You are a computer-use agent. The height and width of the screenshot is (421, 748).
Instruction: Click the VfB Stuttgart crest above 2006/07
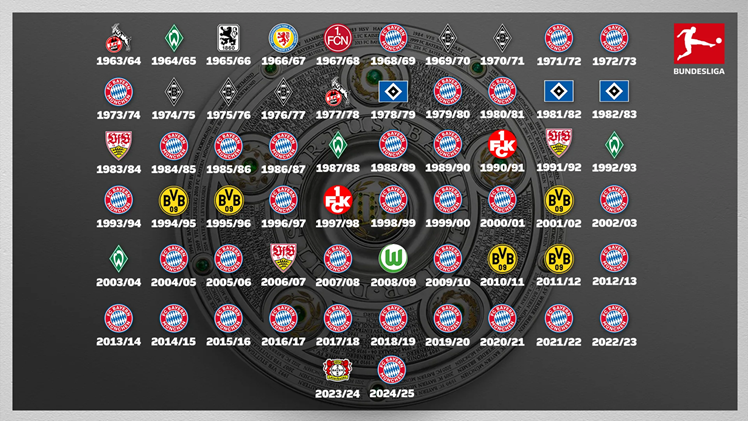[283, 257]
